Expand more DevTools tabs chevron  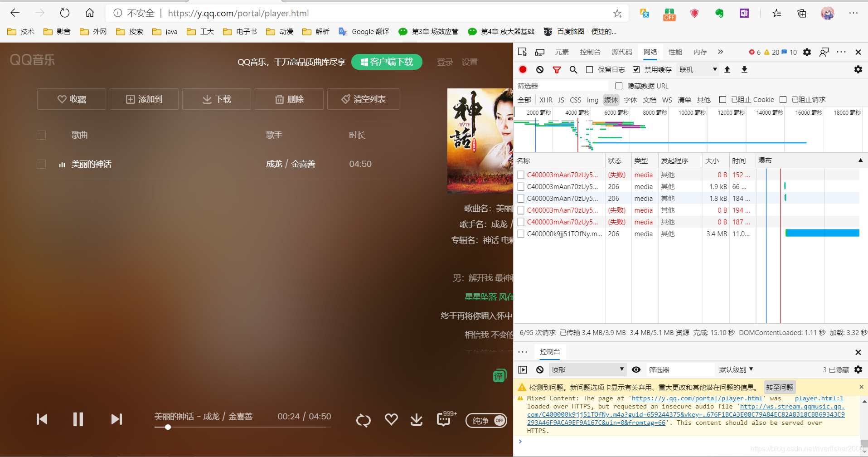coord(721,52)
